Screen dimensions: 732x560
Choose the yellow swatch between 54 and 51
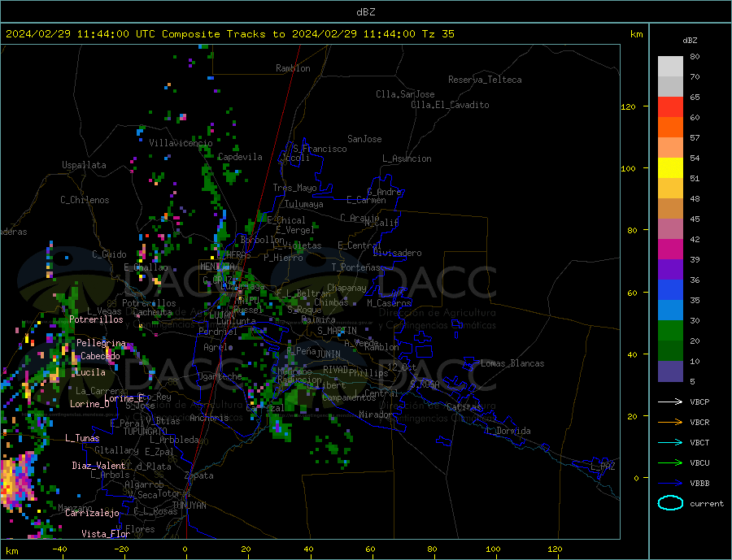click(670, 168)
